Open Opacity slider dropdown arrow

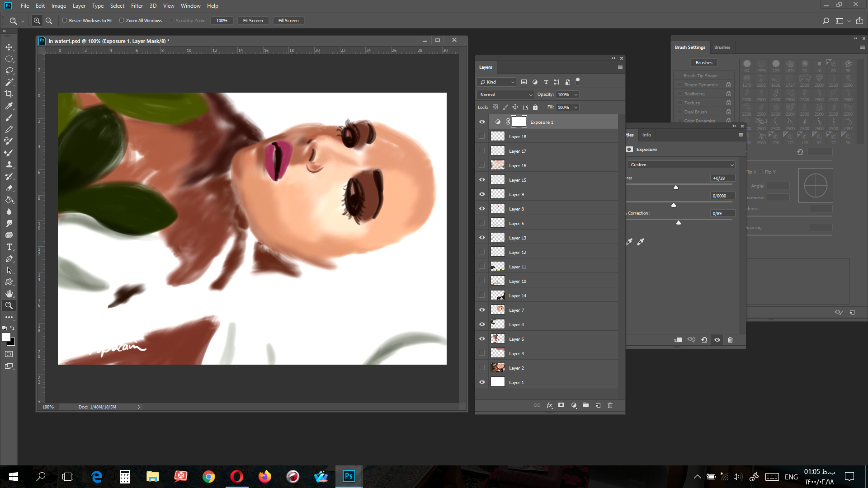tap(576, 94)
